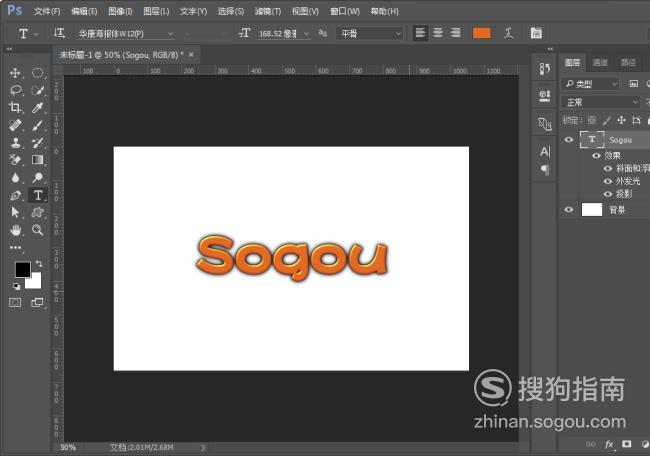The height and width of the screenshot is (456, 650).
Task: Lock layer position
Action: pos(621,120)
